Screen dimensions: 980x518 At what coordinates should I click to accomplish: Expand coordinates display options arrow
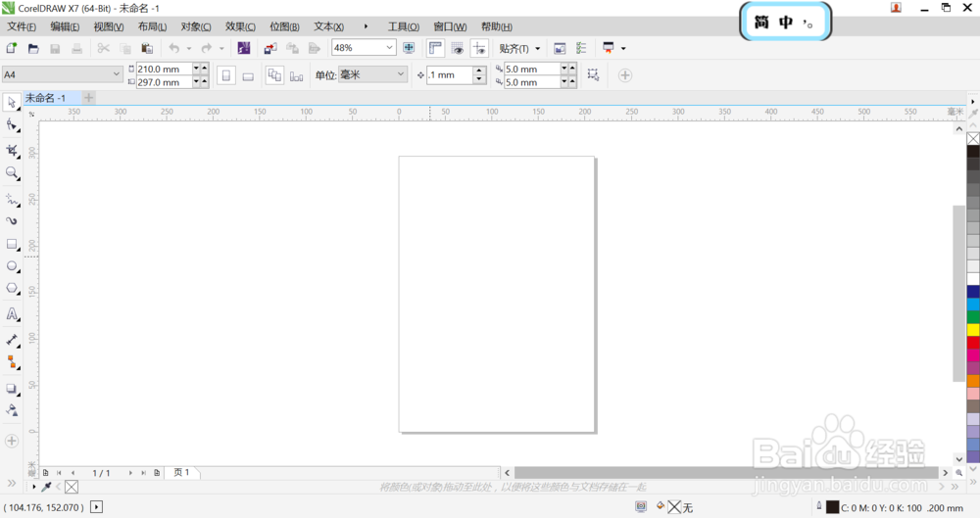[x=96, y=507]
